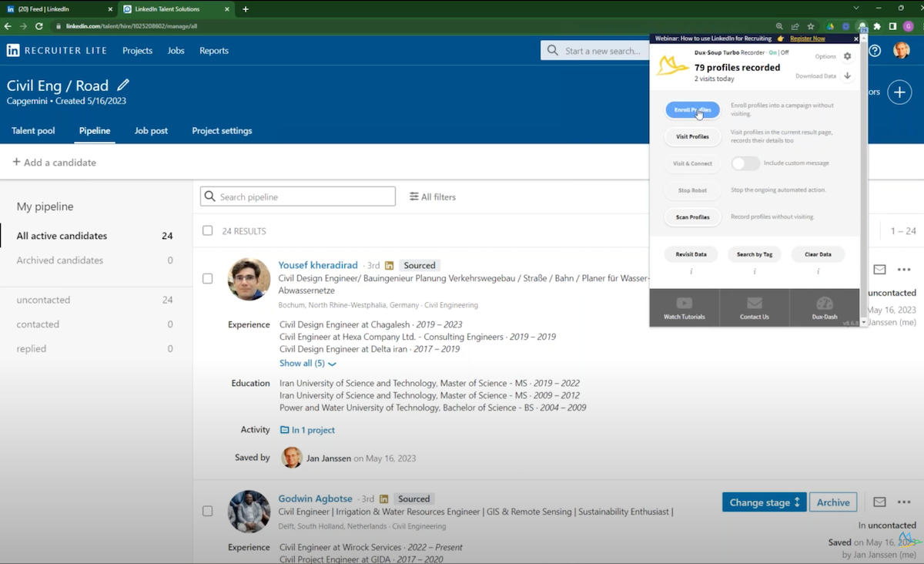
Task: Show info under Revisit Data
Action: click(691, 271)
